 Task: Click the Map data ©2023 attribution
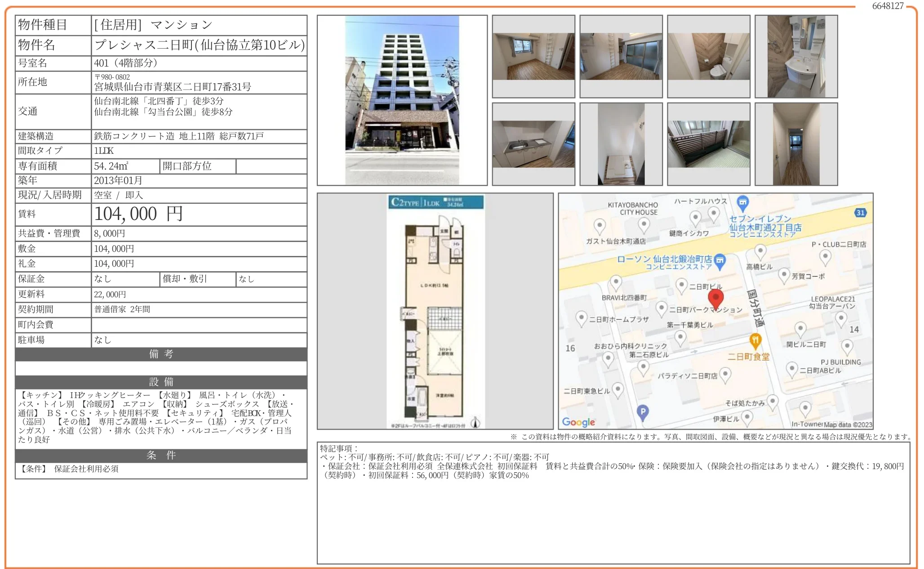(848, 425)
